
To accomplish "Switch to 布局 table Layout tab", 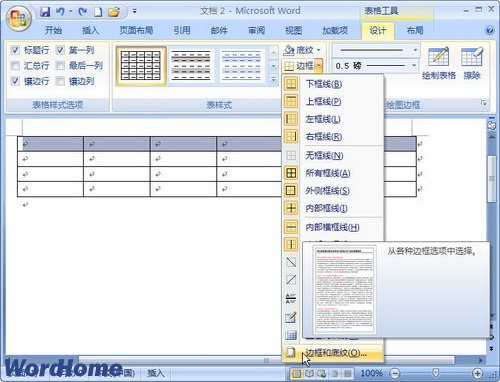I will 415,31.
